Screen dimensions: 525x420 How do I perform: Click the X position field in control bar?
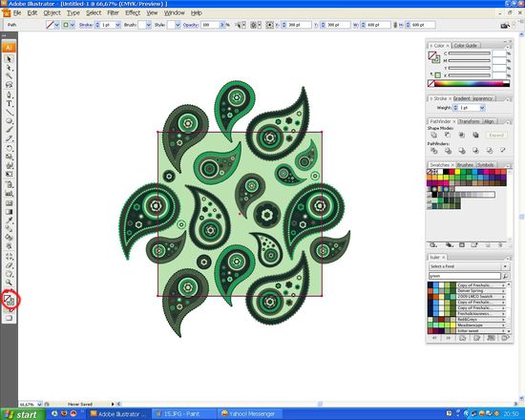pyautogui.click(x=299, y=25)
